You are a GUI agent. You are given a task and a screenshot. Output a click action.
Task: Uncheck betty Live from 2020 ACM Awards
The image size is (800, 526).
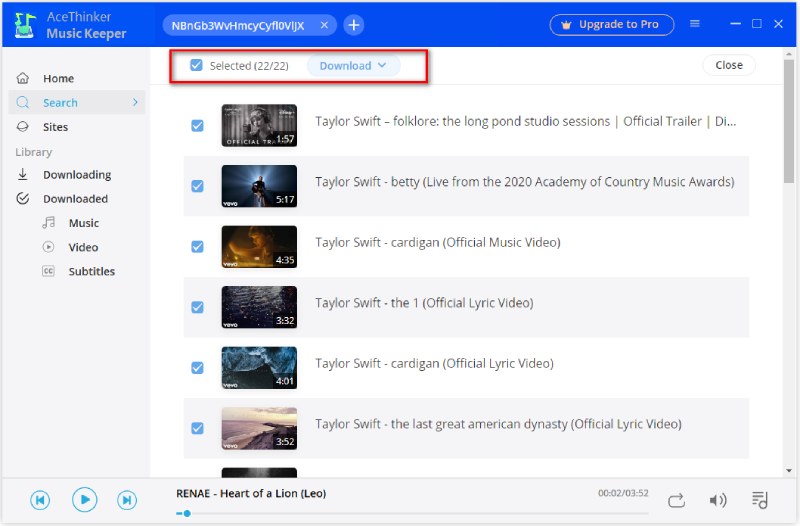pos(197,186)
